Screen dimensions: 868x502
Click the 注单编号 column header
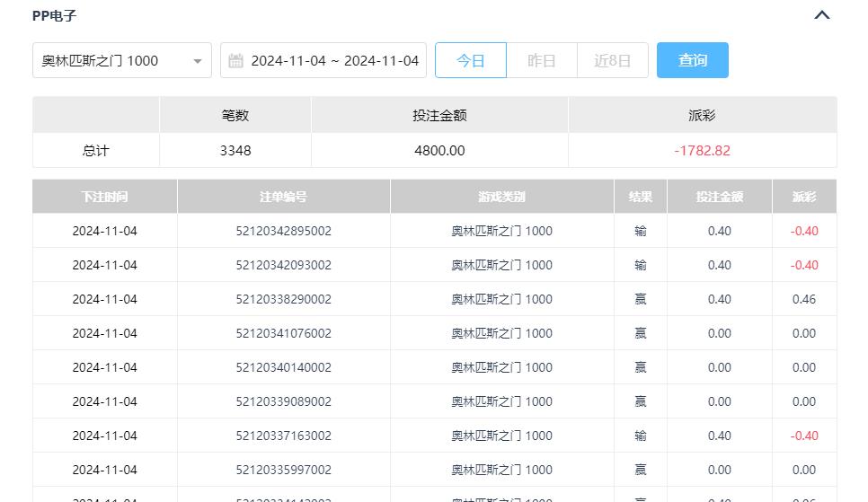[283, 197]
